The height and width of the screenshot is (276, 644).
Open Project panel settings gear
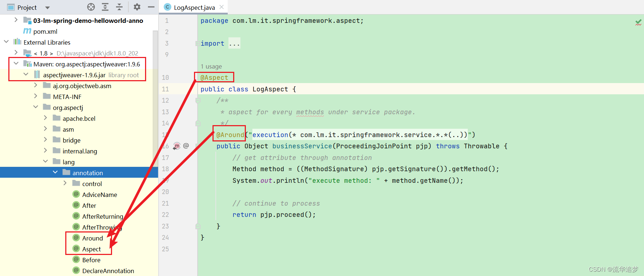tap(137, 7)
